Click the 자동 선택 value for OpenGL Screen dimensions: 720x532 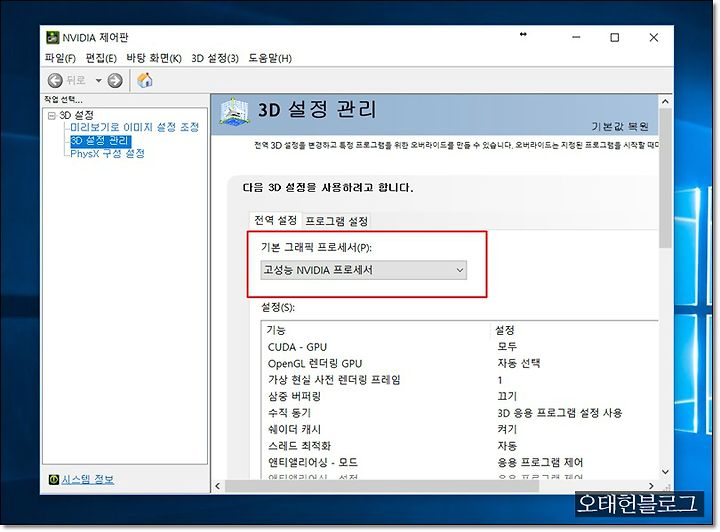point(519,364)
